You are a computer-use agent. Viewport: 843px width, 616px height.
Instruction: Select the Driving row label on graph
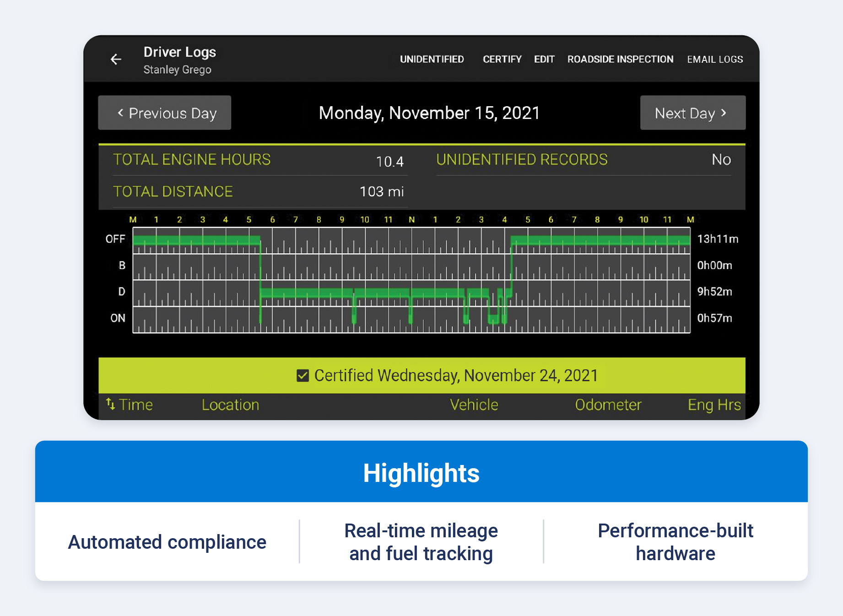[120, 292]
